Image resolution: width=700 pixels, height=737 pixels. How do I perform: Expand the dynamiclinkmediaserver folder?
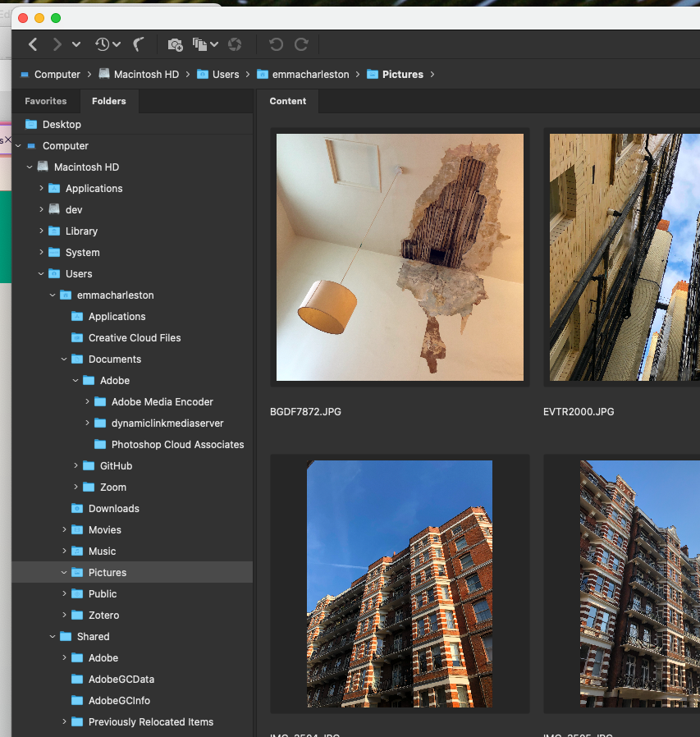click(x=88, y=423)
